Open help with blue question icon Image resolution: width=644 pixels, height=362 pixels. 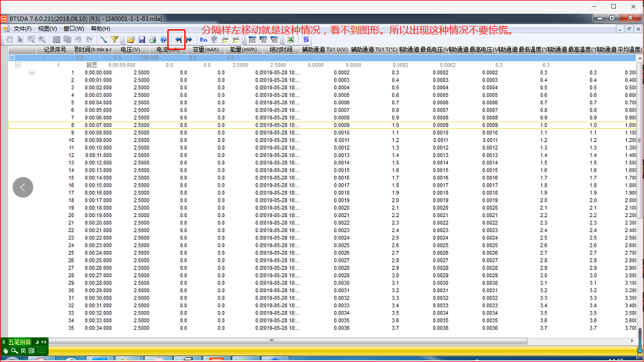click(163, 40)
